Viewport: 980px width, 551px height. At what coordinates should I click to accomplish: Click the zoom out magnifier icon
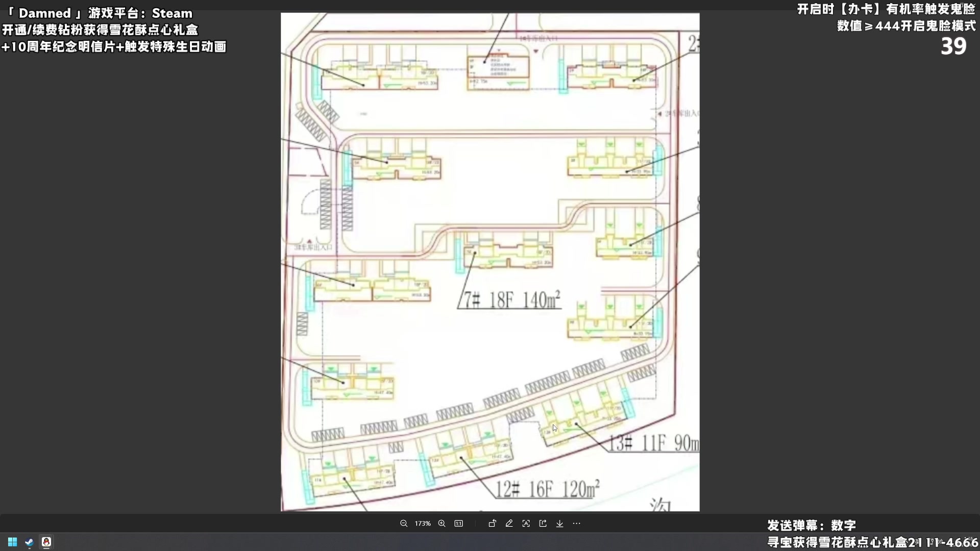pyautogui.click(x=404, y=523)
